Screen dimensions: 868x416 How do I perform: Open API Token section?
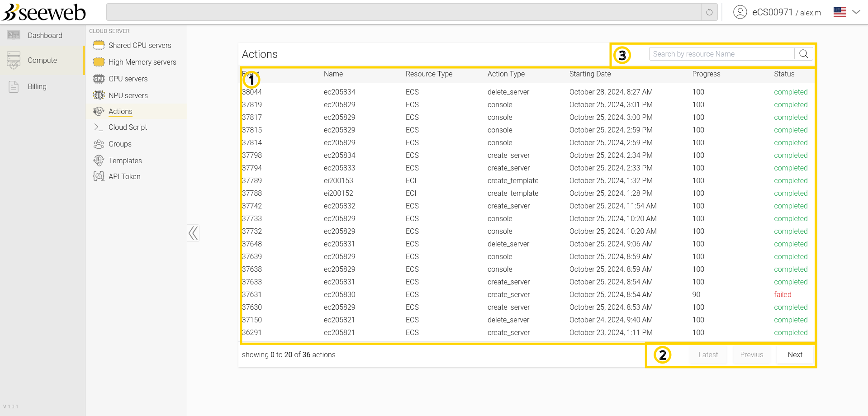point(124,176)
